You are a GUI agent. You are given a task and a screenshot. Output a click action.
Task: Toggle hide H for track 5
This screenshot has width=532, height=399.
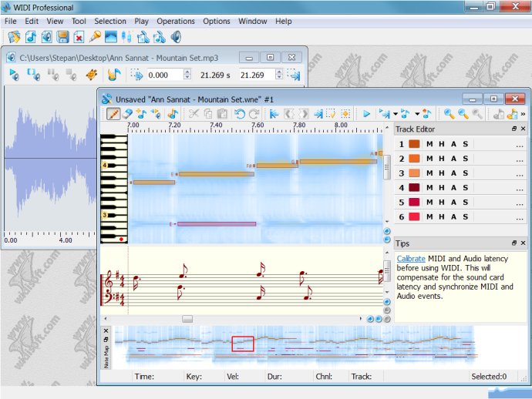tap(442, 203)
